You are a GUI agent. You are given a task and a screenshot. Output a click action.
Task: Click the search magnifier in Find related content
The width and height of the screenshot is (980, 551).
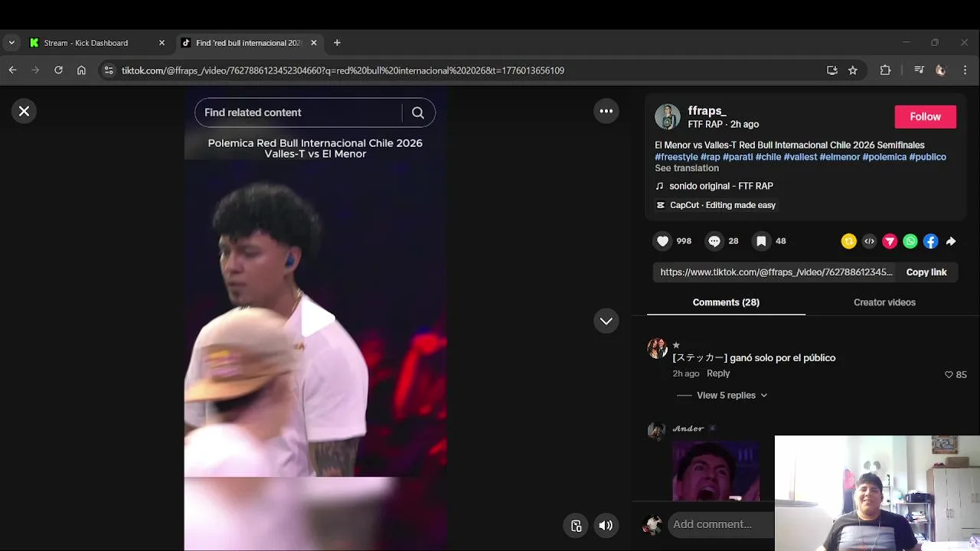point(418,112)
